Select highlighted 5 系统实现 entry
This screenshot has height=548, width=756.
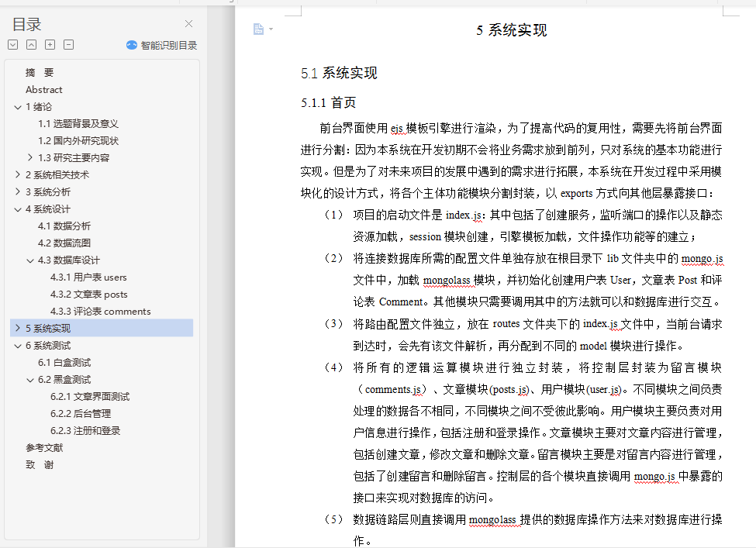(102, 328)
